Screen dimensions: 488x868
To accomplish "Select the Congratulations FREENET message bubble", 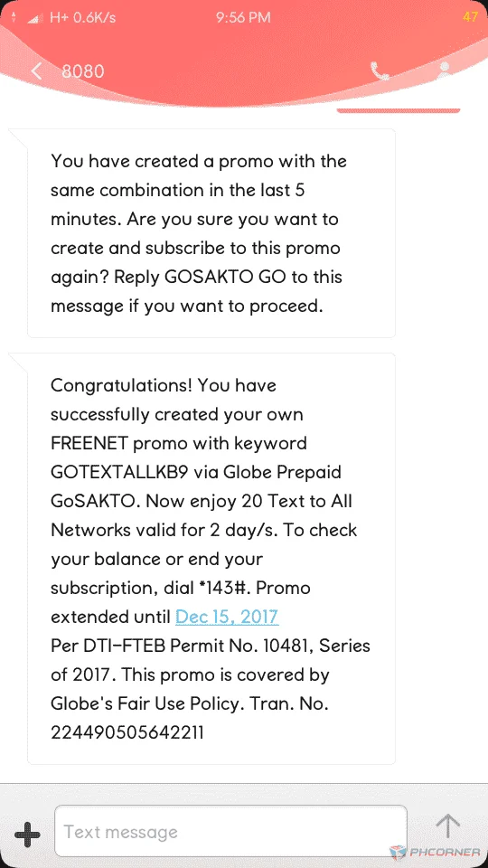I will tap(211, 559).
